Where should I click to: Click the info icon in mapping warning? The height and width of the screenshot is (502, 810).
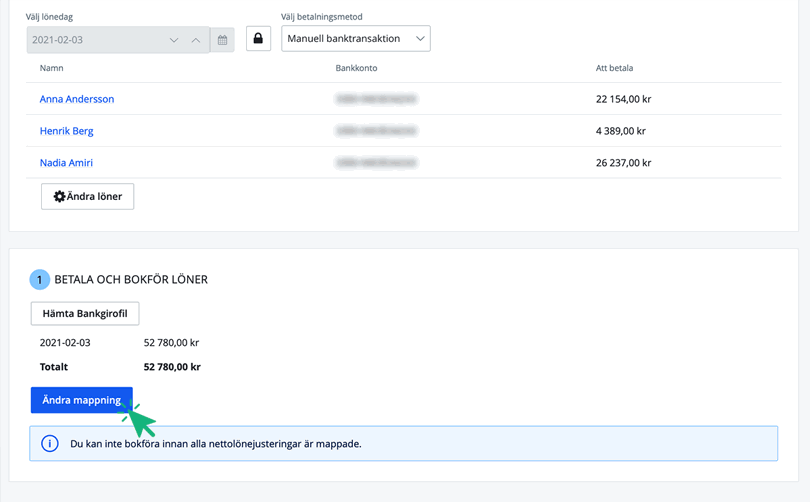tap(49, 443)
